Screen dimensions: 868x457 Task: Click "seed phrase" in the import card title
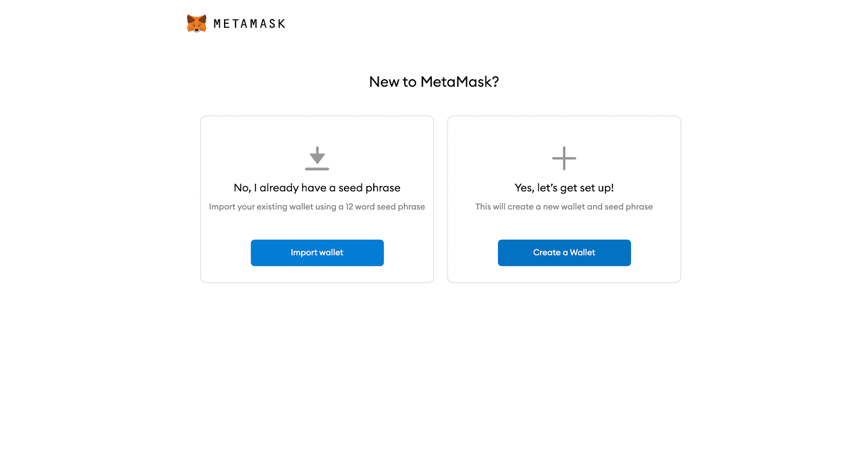[369, 188]
